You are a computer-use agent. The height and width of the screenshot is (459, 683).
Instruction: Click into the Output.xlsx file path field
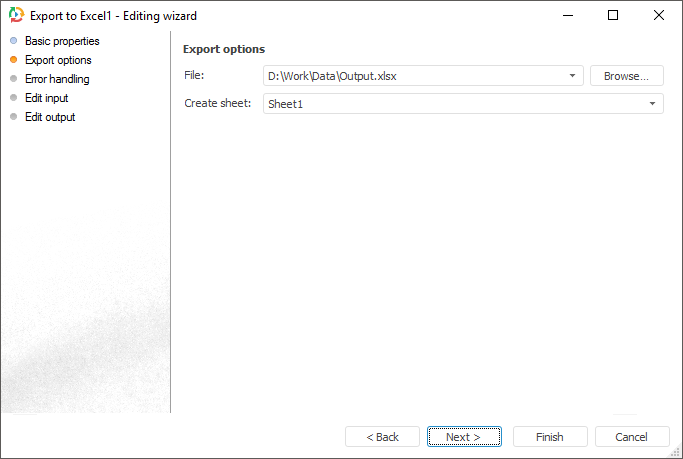point(410,76)
